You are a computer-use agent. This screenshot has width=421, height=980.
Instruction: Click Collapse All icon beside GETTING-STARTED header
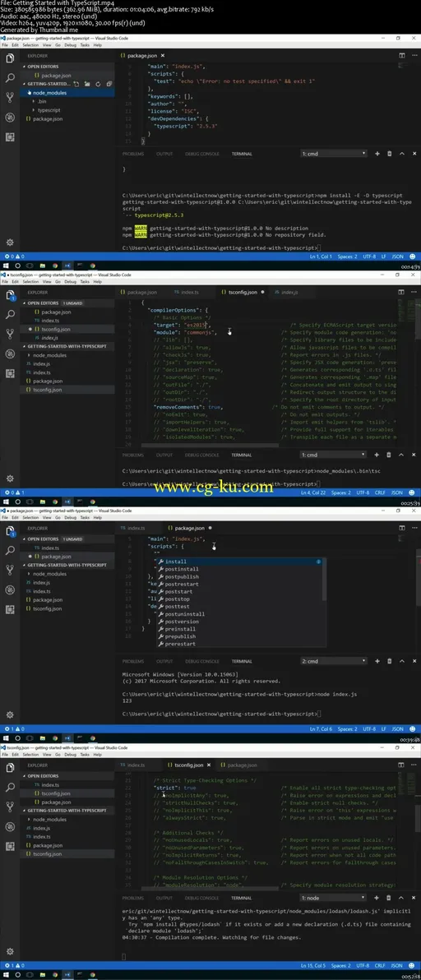[109, 84]
